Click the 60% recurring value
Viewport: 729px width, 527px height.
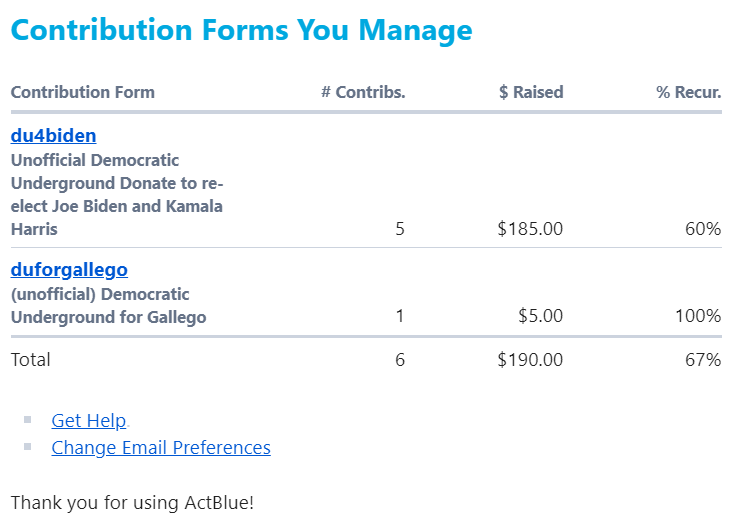pyautogui.click(x=702, y=229)
